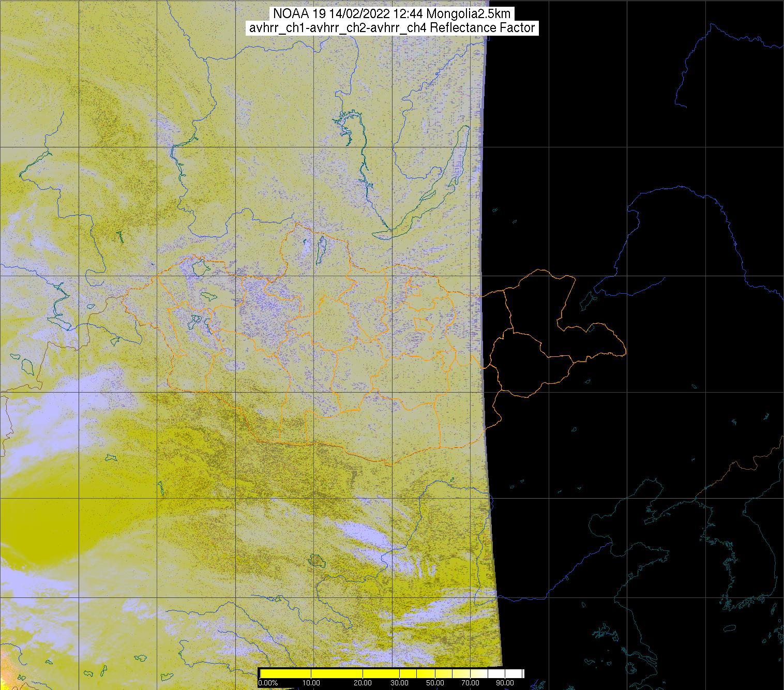Click the "0.00%" colour scale label

[268, 683]
